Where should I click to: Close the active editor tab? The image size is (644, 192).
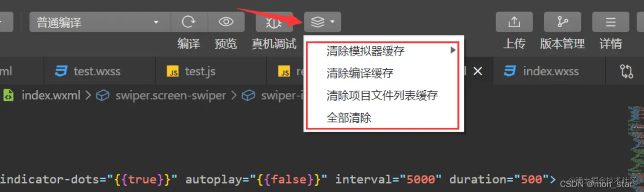[478, 72]
